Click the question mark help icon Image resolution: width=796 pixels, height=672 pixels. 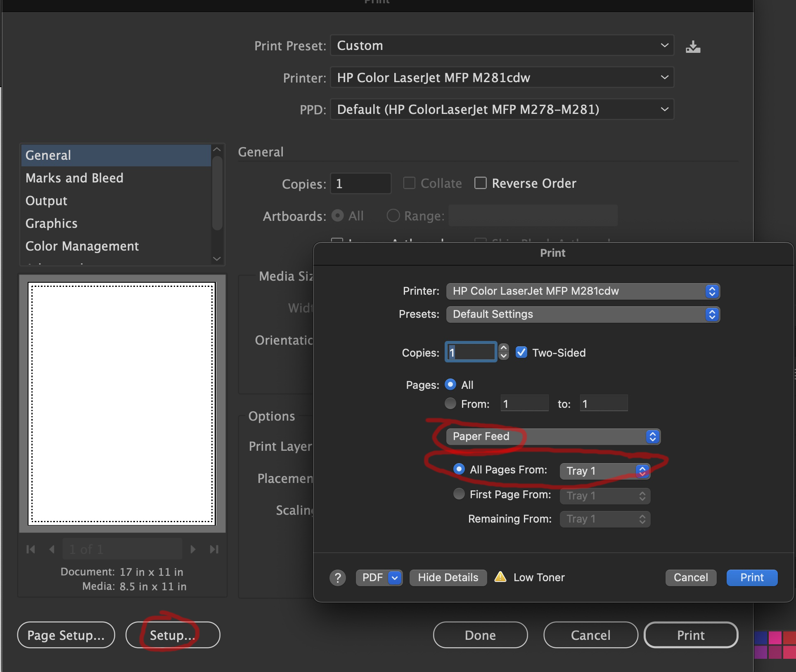point(338,577)
